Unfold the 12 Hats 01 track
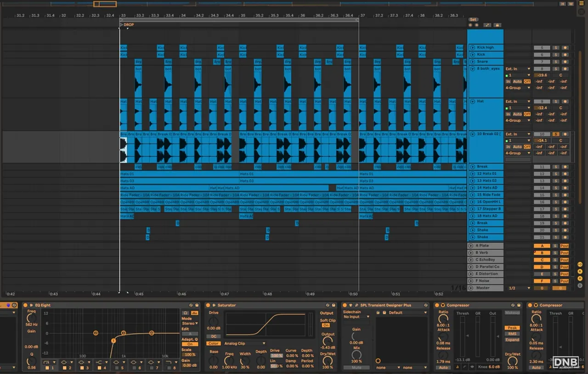This screenshot has width=588, height=374. coord(472,174)
